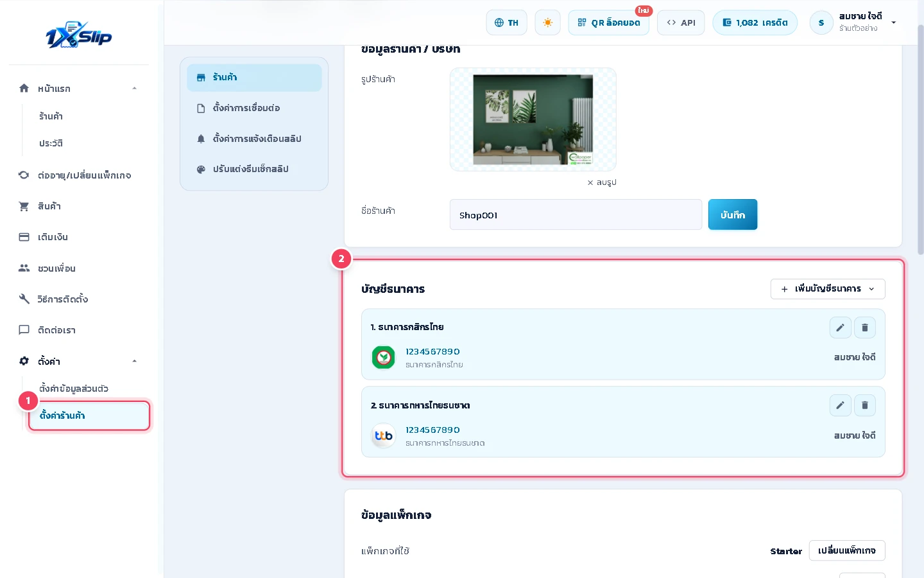Click the ตั้งค่า gear icon
This screenshot has height=578, width=924.
pyautogui.click(x=24, y=361)
